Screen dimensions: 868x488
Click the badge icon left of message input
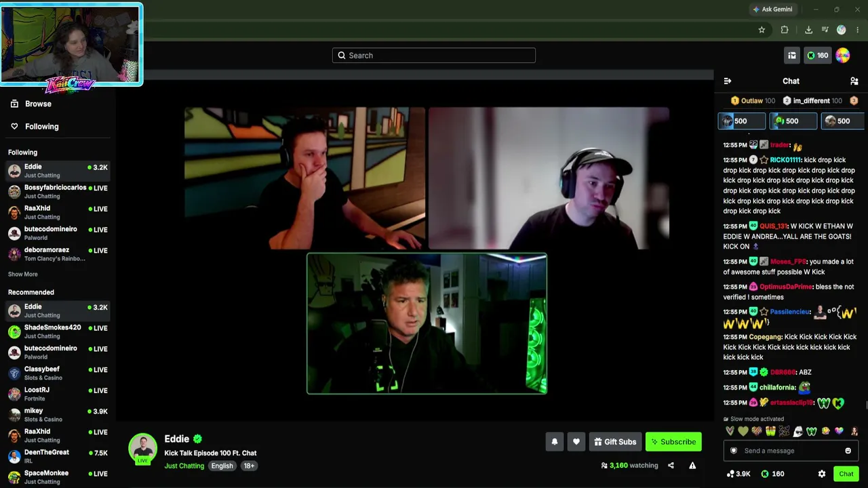(x=733, y=451)
